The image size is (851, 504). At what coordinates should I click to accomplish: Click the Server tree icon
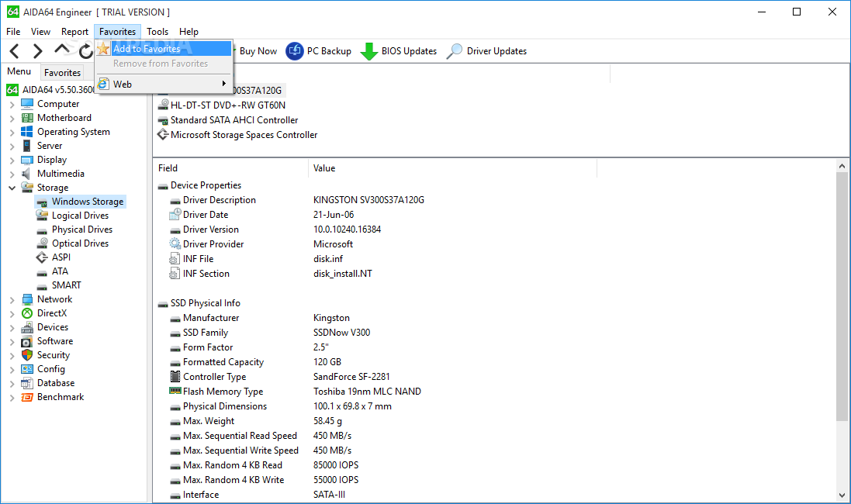[27, 146]
